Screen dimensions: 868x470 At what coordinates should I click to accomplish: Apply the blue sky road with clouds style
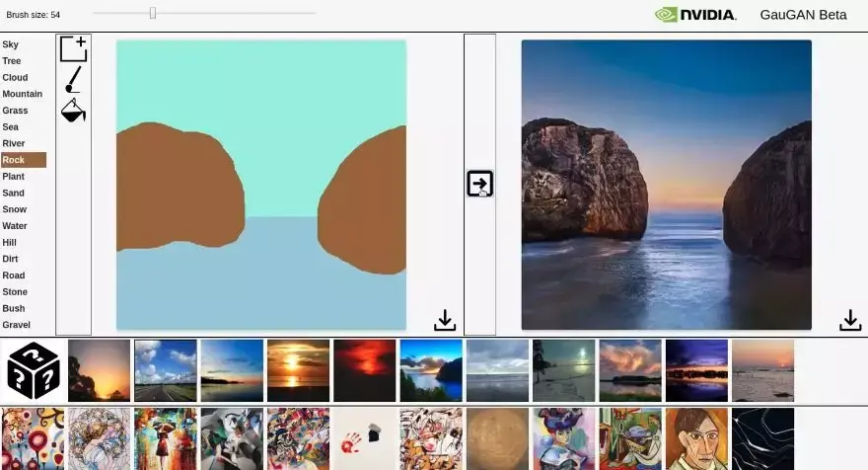(x=166, y=370)
